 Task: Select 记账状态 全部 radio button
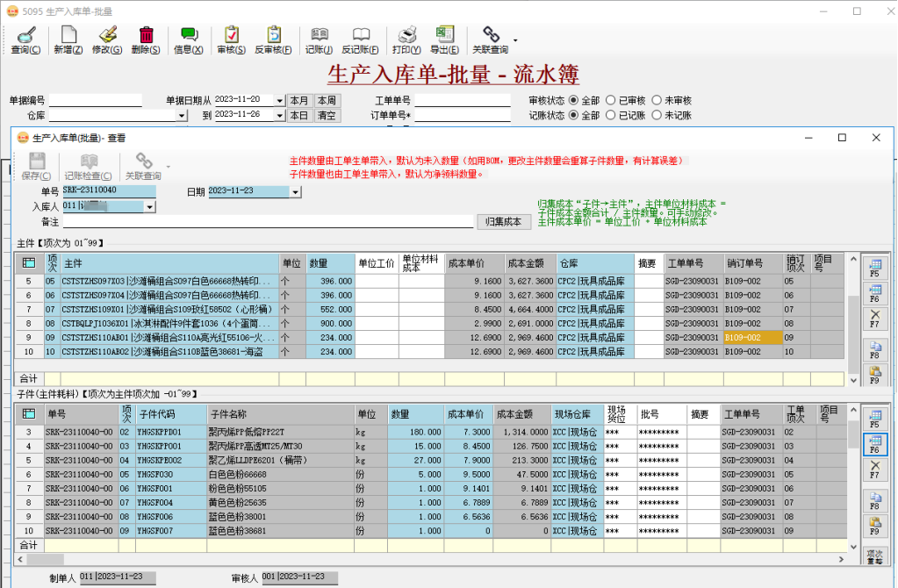pyautogui.click(x=573, y=115)
